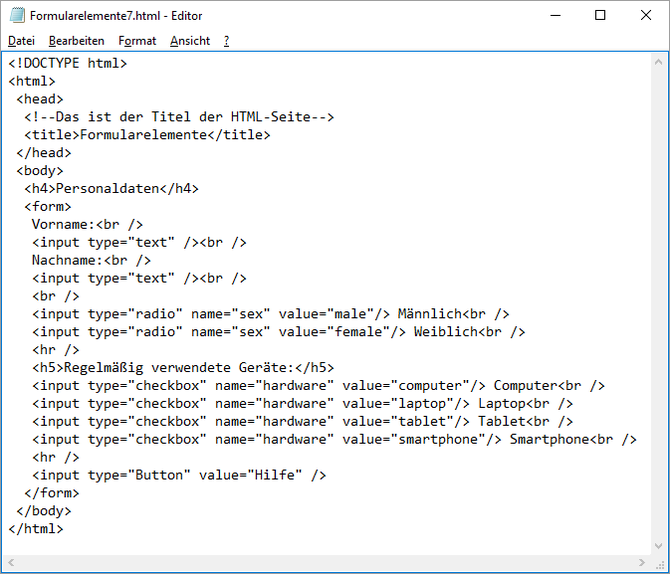Click the vertical scrollbar down arrow
Image resolution: width=670 pixels, height=574 pixels.
pyautogui.click(x=658, y=546)
